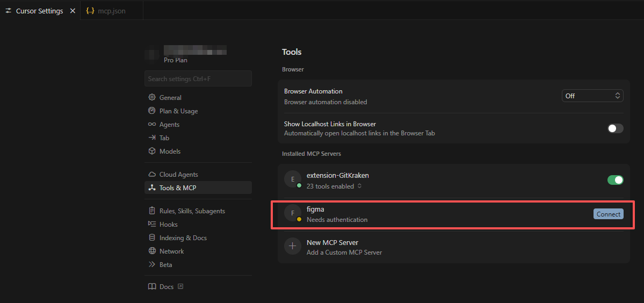Open General settings gear icon
This screenshot has width=644, height=303.
tap(152, 98)
